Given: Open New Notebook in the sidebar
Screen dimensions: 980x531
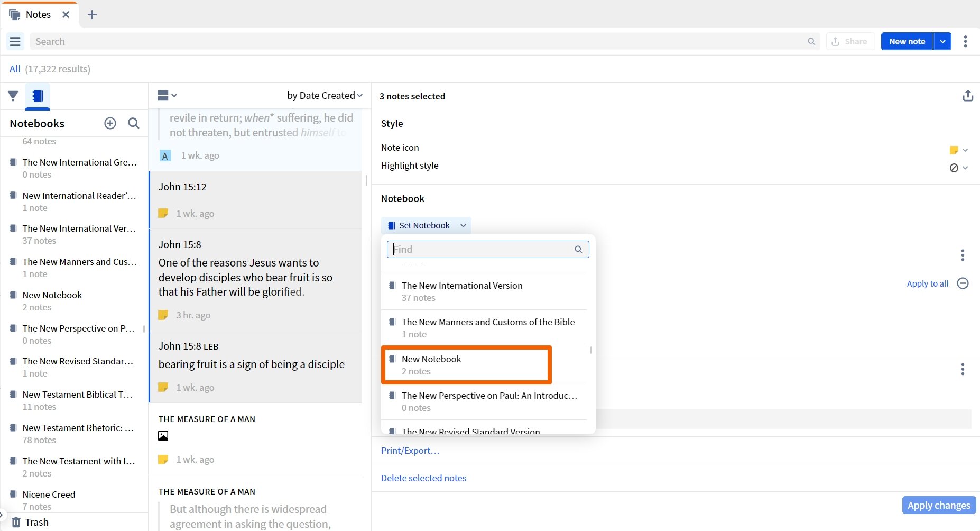Looking at the screenshot, I should click(x=73, y=301).
